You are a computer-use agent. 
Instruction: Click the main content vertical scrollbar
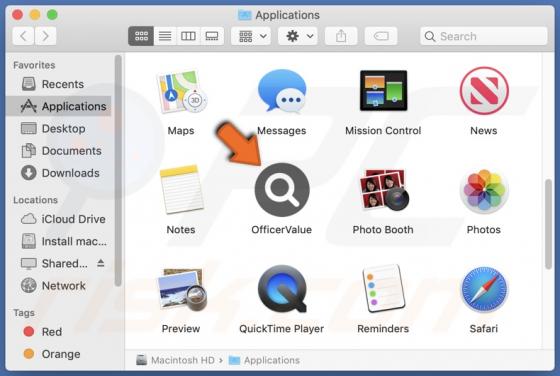(549, 224)
